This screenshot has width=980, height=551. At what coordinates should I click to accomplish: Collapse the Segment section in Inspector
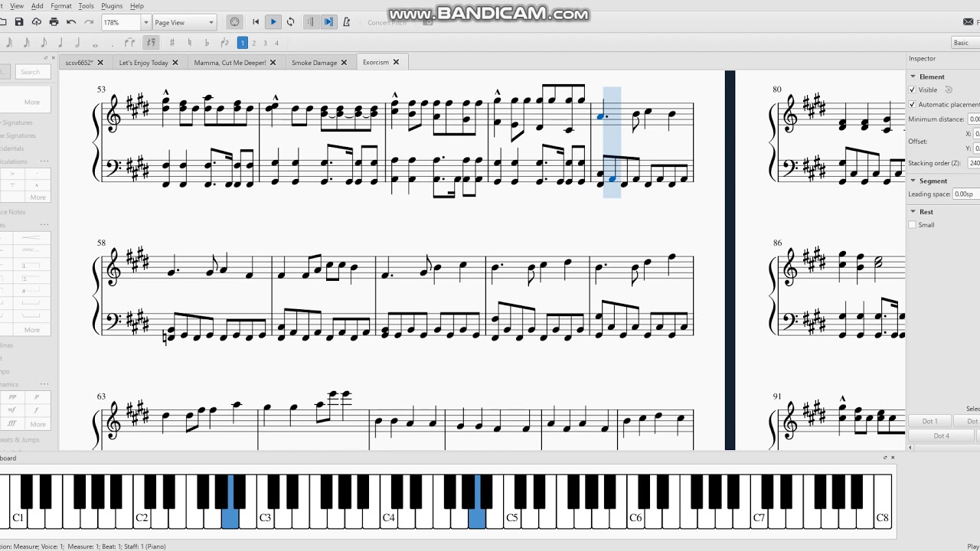tap(913, 181)
